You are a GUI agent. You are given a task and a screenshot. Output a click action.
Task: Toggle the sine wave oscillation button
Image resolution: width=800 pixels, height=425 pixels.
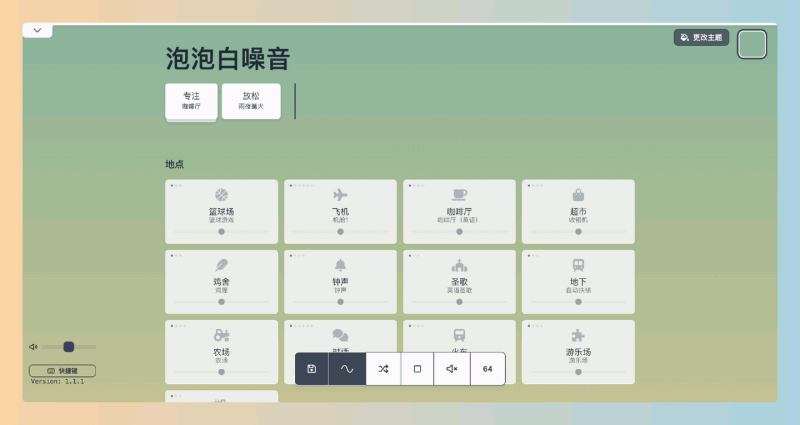[347, 369]
